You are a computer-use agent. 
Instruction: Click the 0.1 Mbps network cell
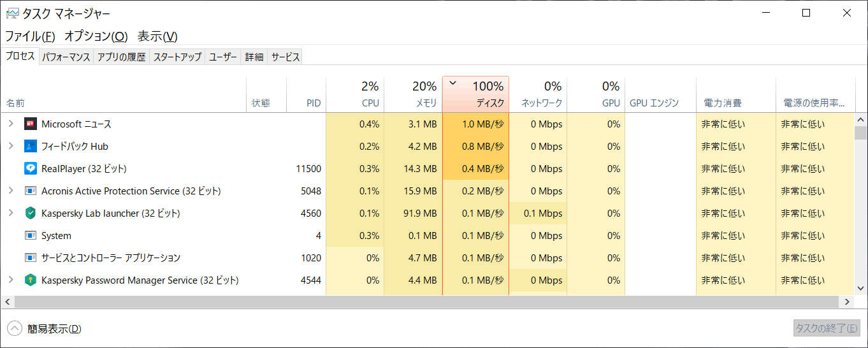point(538,213)
